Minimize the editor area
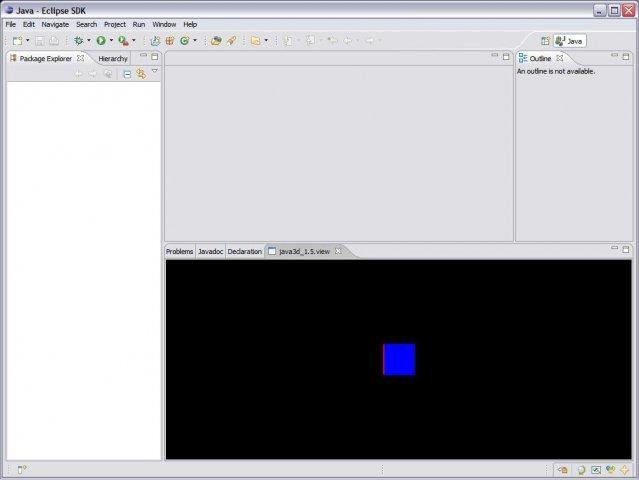This screenshot has width=639, height=480. (x=495, y=55)
